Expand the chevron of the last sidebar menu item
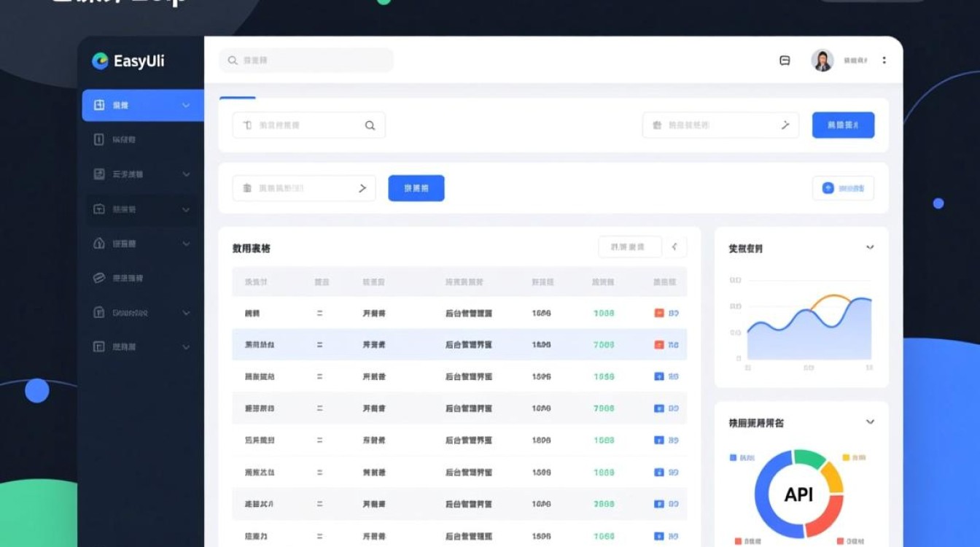 [186, 347]
